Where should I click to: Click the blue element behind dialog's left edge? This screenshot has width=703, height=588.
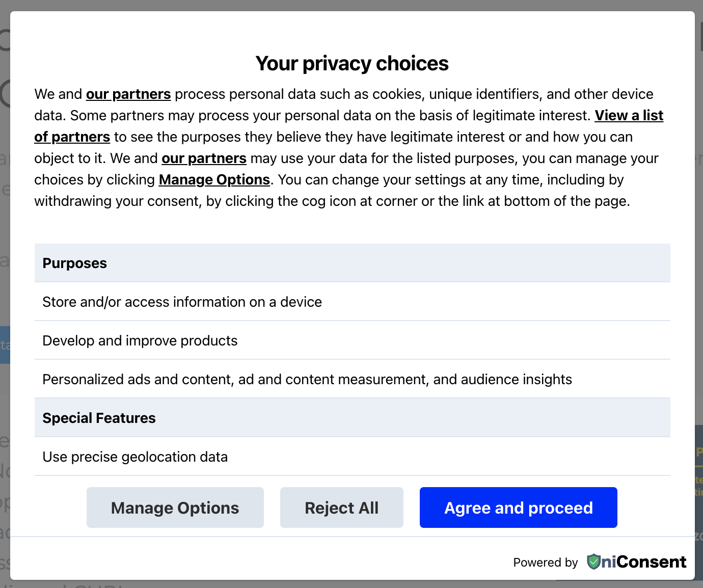coord(5,345)
